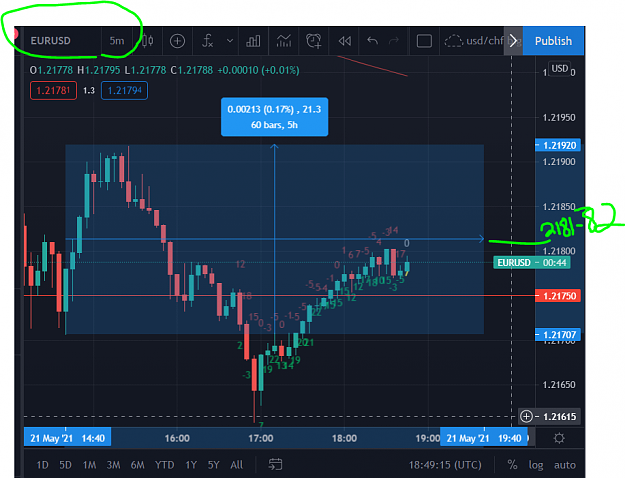625x478 pixels.
Task: Open the 18:49:15 (UTC) timezone menu
Action: [445, 465]
